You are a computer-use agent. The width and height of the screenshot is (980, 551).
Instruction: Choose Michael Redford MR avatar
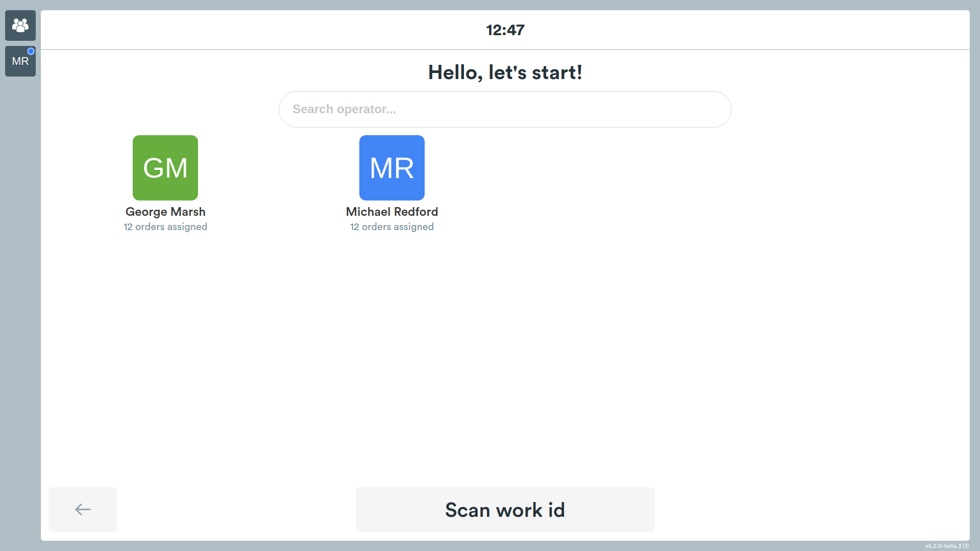point(392,168)
